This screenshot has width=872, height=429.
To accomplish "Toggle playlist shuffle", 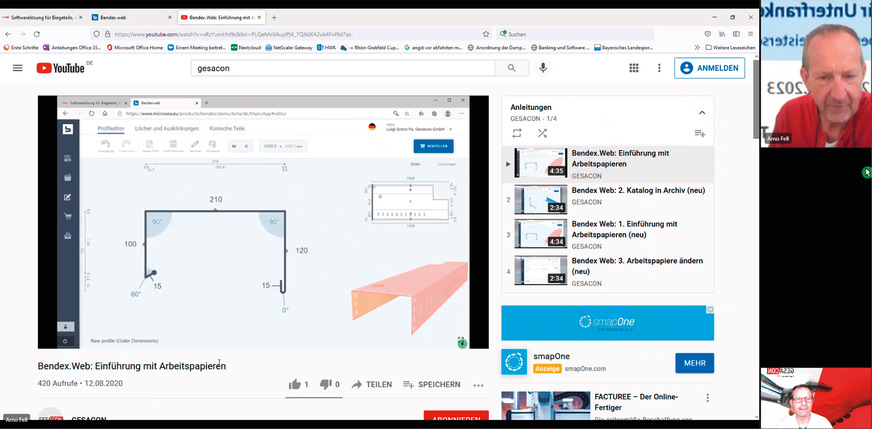I will point(542,133).
